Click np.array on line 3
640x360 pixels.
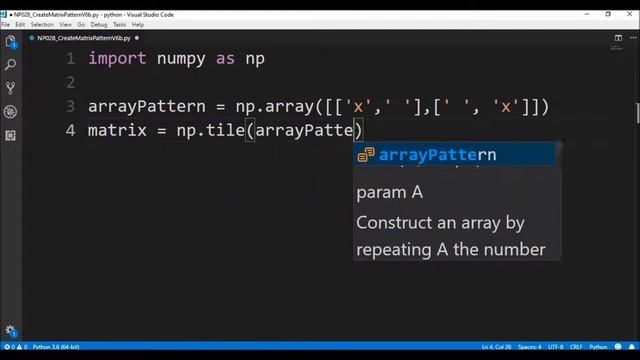coord(275,107)
